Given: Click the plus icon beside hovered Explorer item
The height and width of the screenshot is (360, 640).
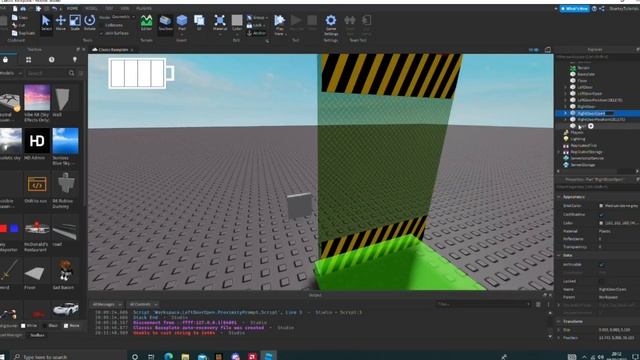Looking at the screenshot, I should pos(591,126).
